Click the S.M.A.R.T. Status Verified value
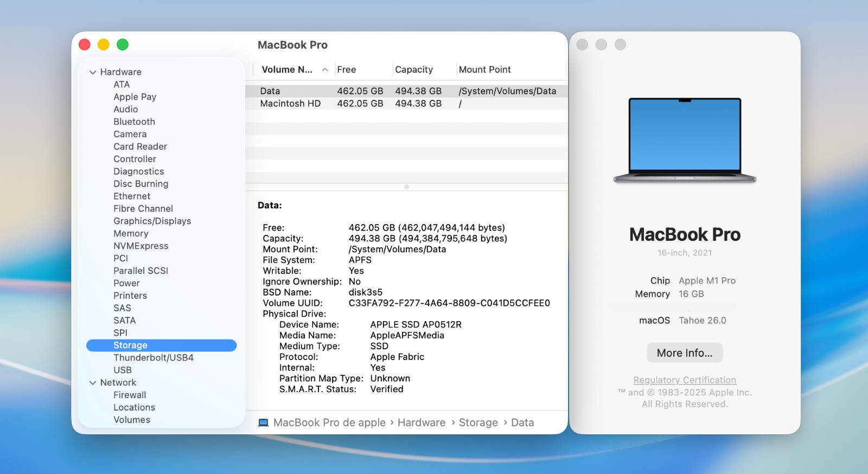This screenshot has width=868, height=474. click(x=387, y=389)
